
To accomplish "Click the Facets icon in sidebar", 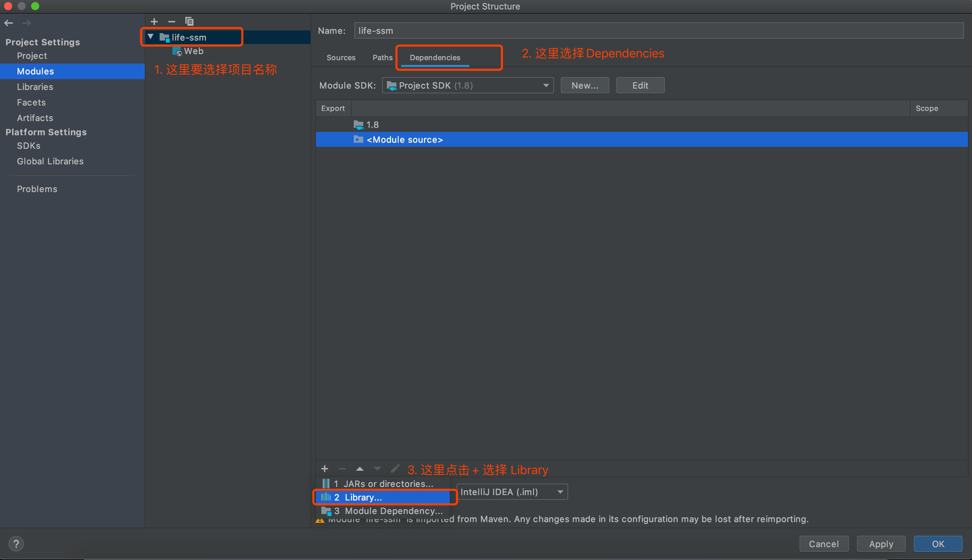I will pyautogui.click(x=31, y=102).
